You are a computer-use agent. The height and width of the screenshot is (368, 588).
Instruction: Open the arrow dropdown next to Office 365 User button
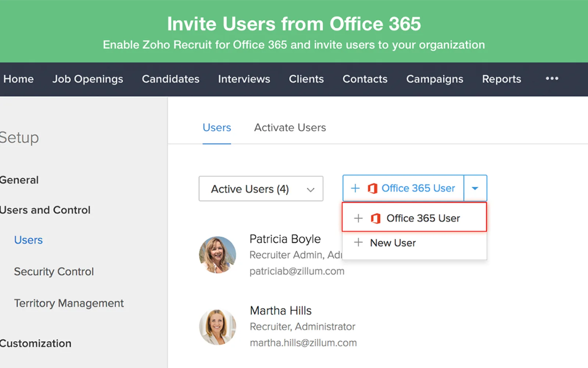[475, 188]
